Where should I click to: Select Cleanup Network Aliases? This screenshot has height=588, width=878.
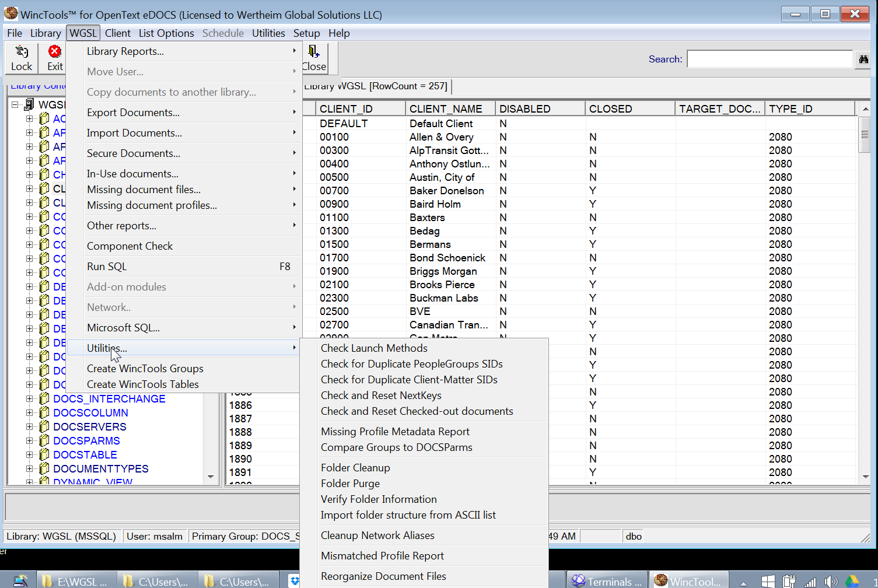pos(424,535)
